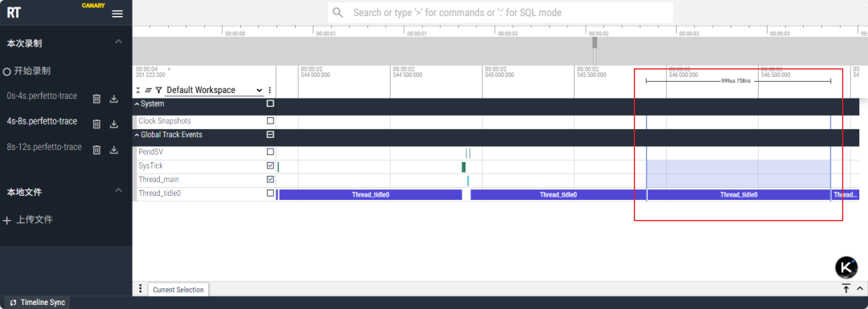Download the 8s-12s.perfetto-trace file
This screenshot has height=309, width=868.
point(114,150)
